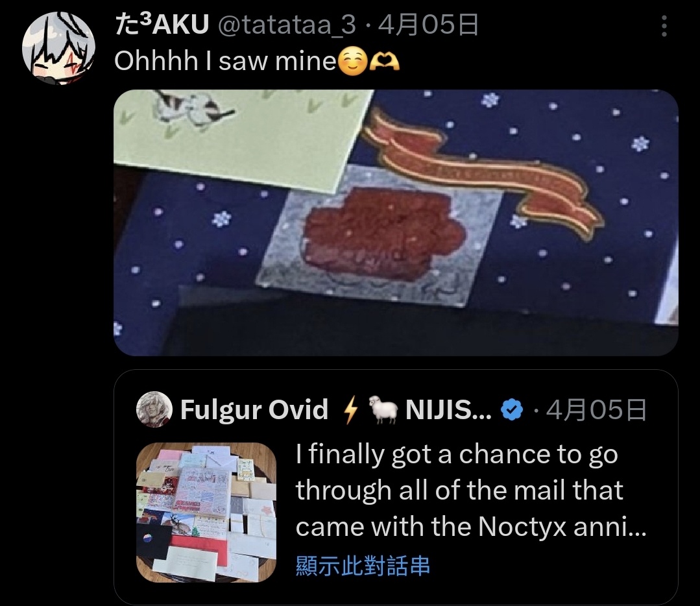This screenshot has width=700, height=606.
Task: Click the lightning bolt emoji in name
Action: [351, 409]
